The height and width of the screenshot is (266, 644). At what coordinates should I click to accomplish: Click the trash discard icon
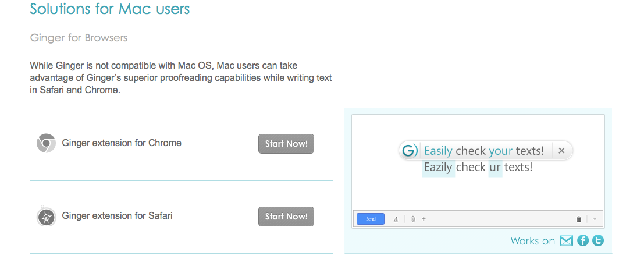(x=579, y=219)
